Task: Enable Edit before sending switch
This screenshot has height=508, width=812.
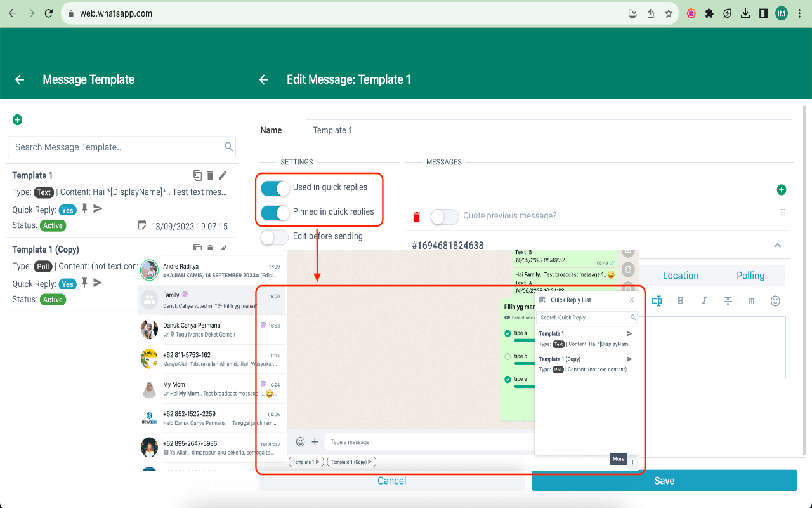Action: click(x=275, y=237)
